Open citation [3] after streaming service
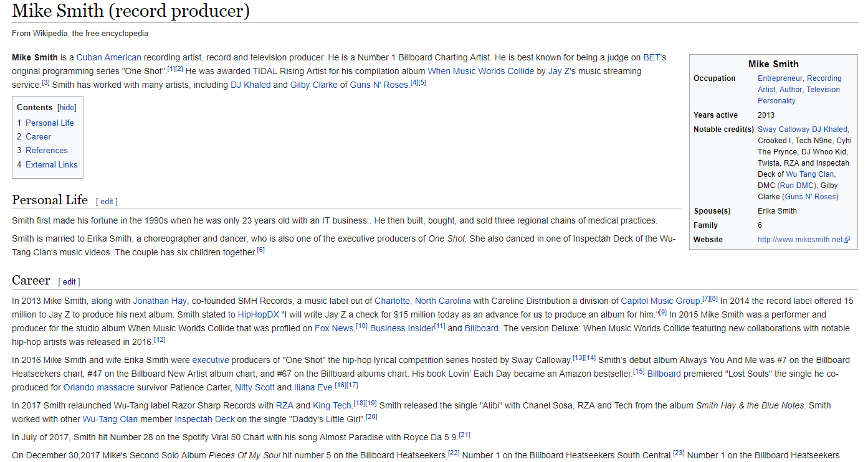The width and height of the screenshot is (868, 462). (45, 82)
